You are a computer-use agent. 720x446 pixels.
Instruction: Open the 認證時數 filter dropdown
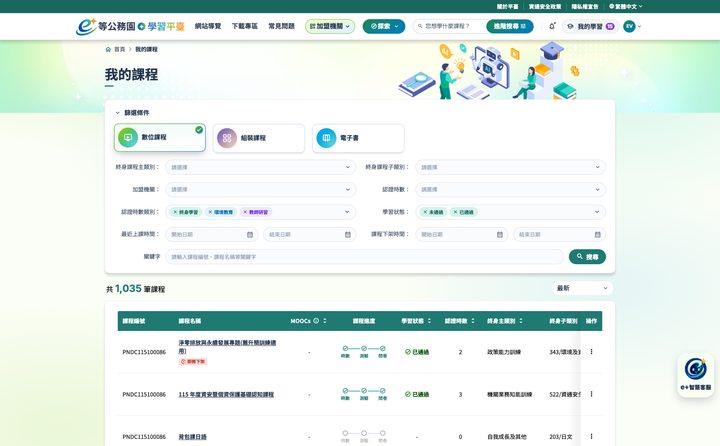coord(510,189)
